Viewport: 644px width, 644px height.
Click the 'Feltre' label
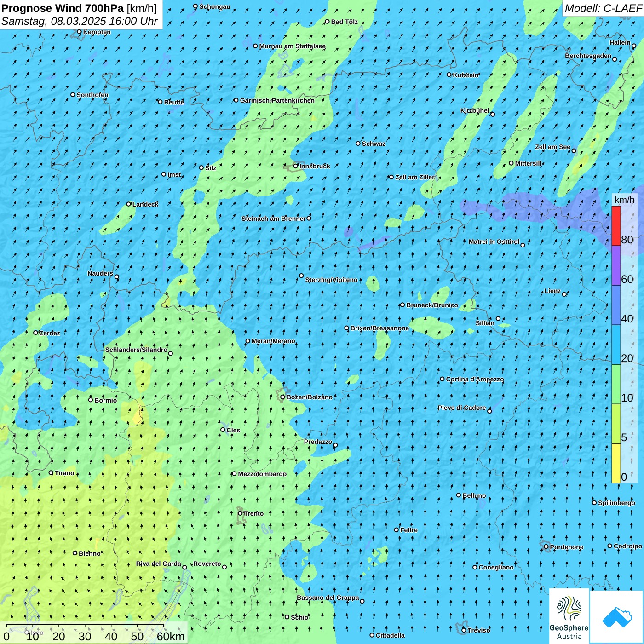click(x=409, y=530)
